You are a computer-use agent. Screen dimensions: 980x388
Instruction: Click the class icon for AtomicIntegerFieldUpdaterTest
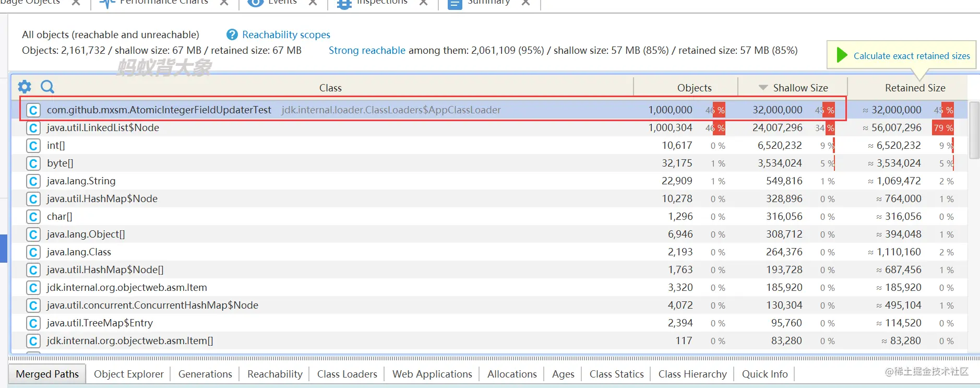coord(33,110)
